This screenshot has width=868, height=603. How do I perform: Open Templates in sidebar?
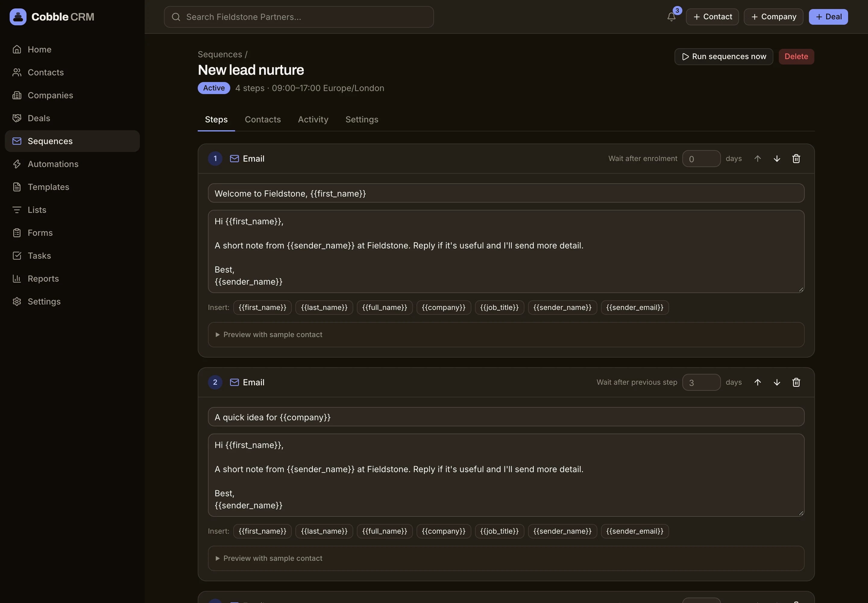(72, 187)
